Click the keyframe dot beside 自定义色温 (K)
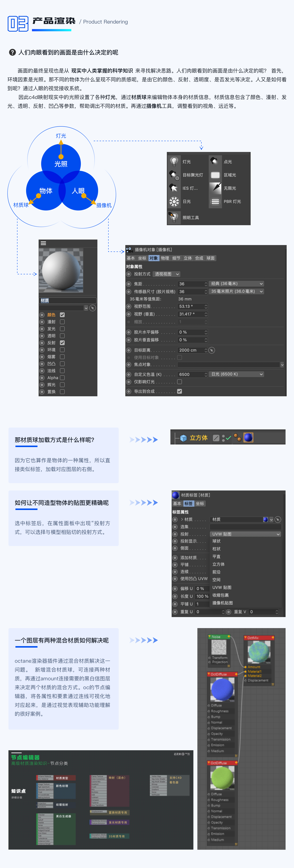The image size is (294, 868). coord(128,374)
